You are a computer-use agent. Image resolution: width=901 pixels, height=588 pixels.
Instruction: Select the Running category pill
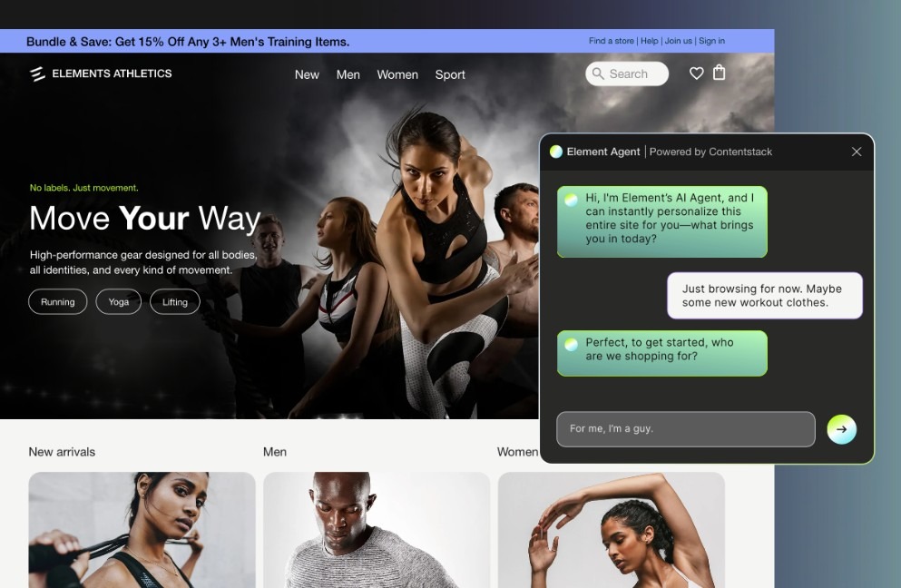click(57, 302)
